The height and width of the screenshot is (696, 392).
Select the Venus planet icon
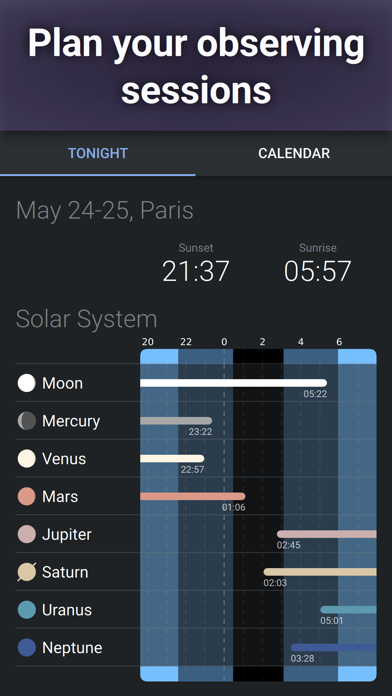click(x=27, y=458)
